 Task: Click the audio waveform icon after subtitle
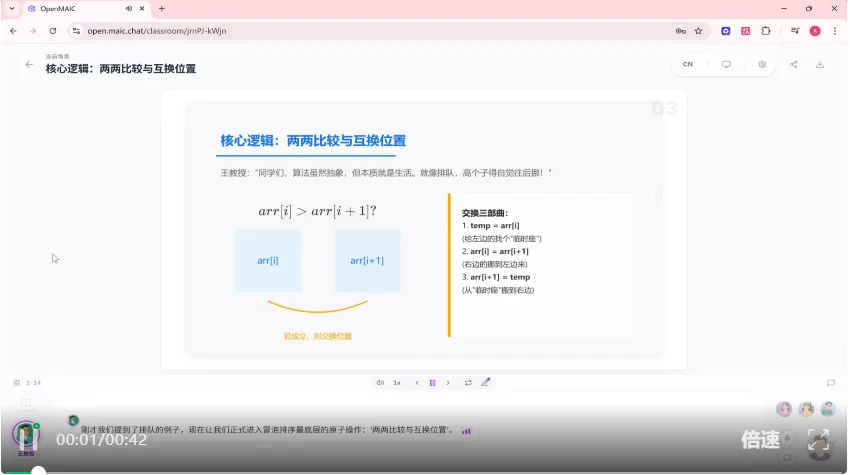coord(466,431)
